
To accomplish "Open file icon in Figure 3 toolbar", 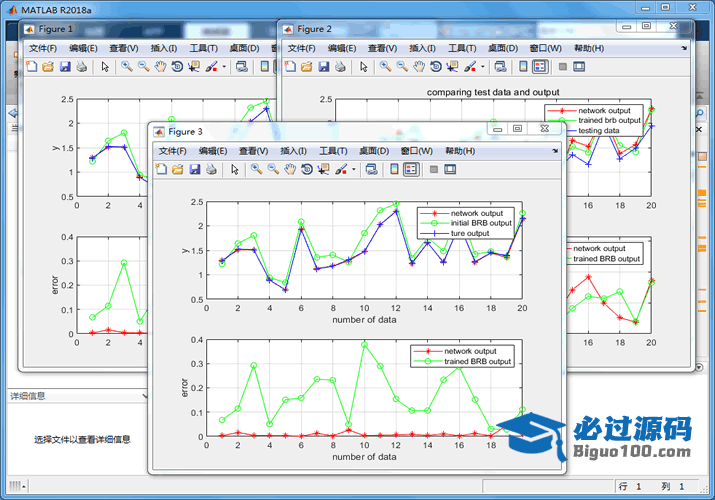I will 177,170.
